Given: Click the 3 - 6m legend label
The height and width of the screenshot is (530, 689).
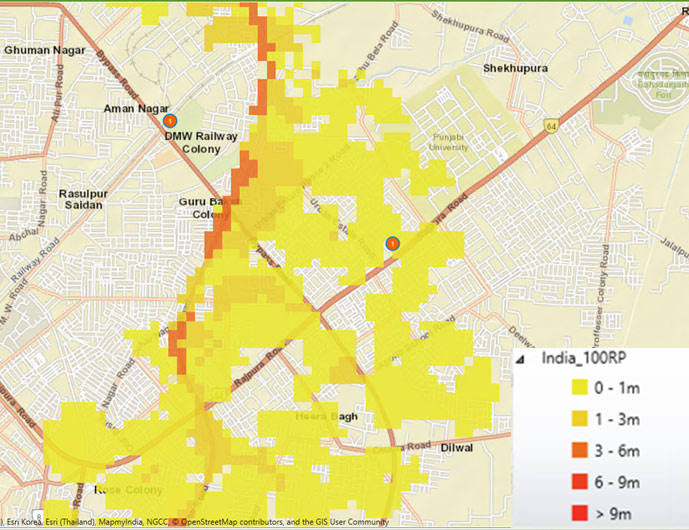Looking at the screenshot, I should (x=617, y=451).
